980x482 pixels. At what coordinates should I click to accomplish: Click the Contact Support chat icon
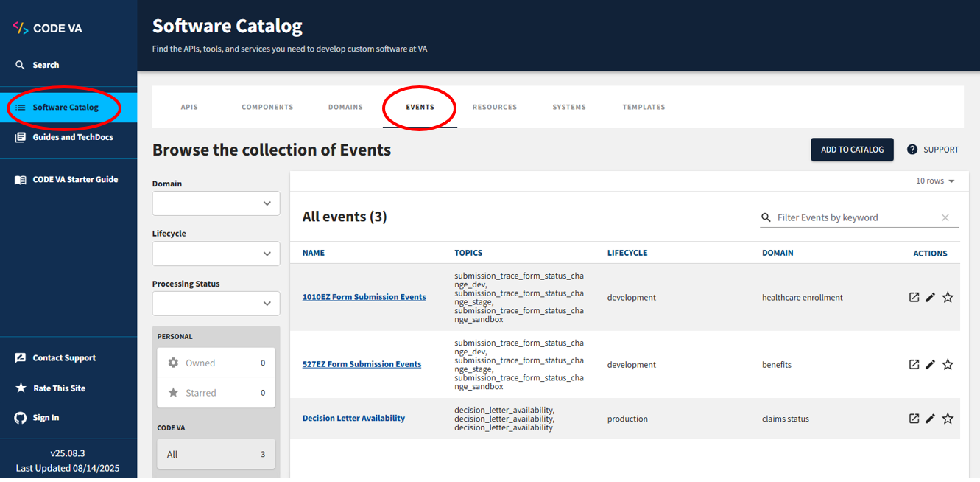[x=20, y=358]
